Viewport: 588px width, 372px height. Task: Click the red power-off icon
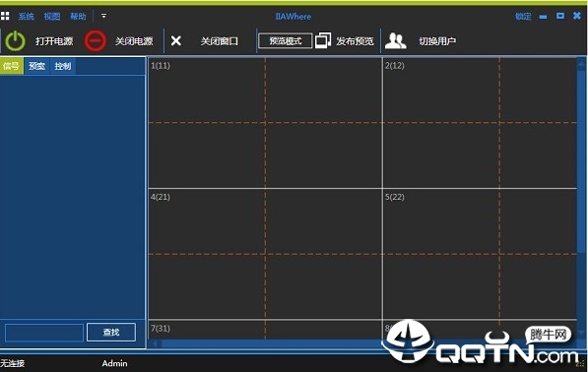pos(95,40)
